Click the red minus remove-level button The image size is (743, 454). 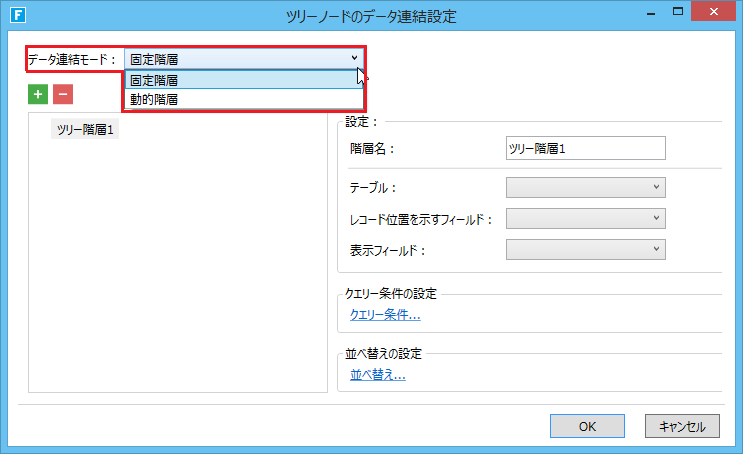point(63,94)
